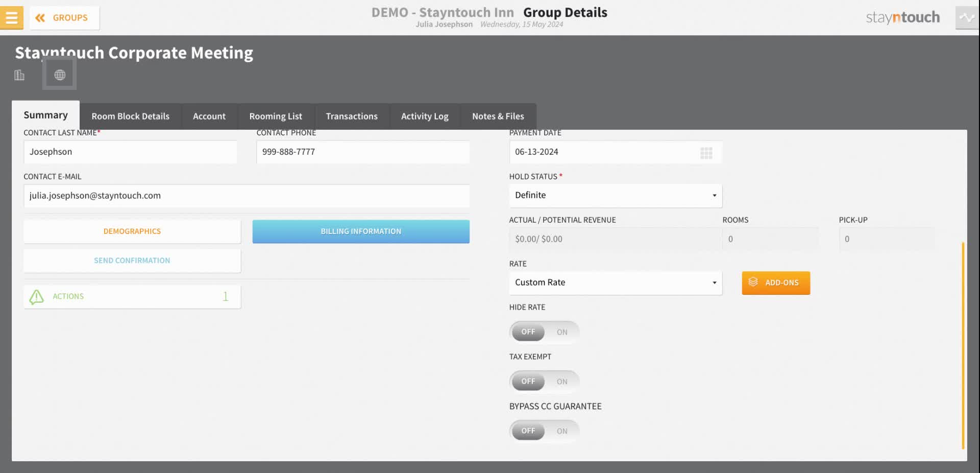Viewport: 980px width, 473px height.
Task: Open the Rooming List tab
Action: pyautogui.click(x=276, y=116)
